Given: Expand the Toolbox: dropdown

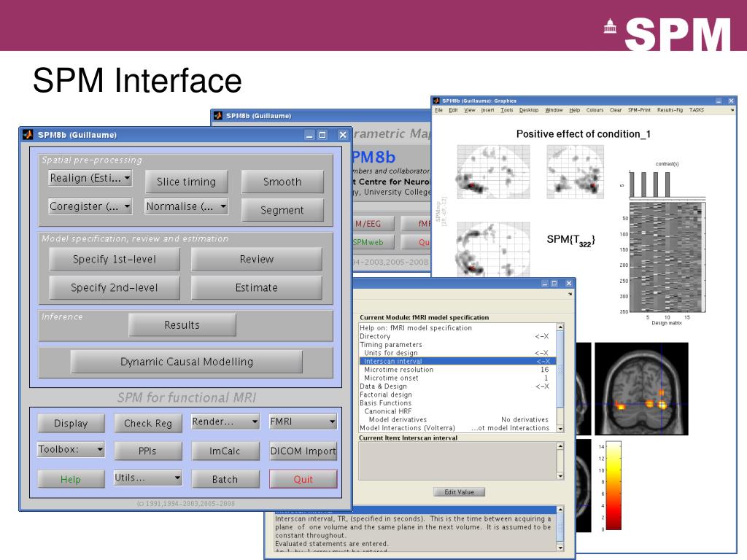Looking at the screenshot, I should (71, 449).
